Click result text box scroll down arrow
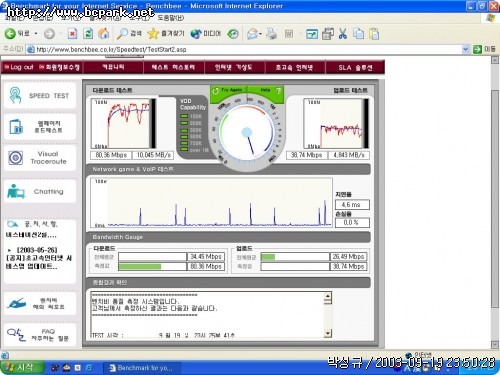Viewport: 500px width, 375px height. [x=328, y=333]
